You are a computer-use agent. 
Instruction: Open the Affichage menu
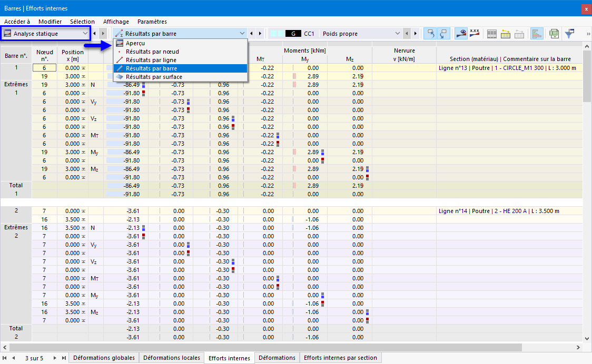[116, 22]
